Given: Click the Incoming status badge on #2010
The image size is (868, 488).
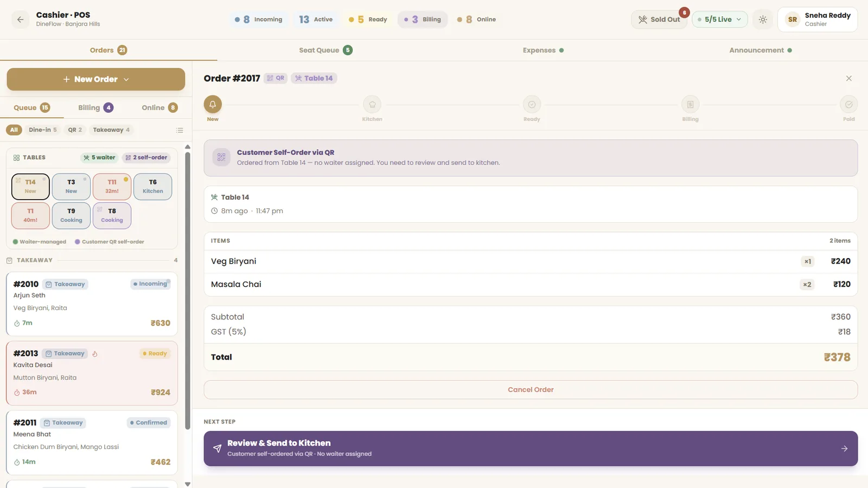Looking at the screenshot, I should tap(151, 284).
